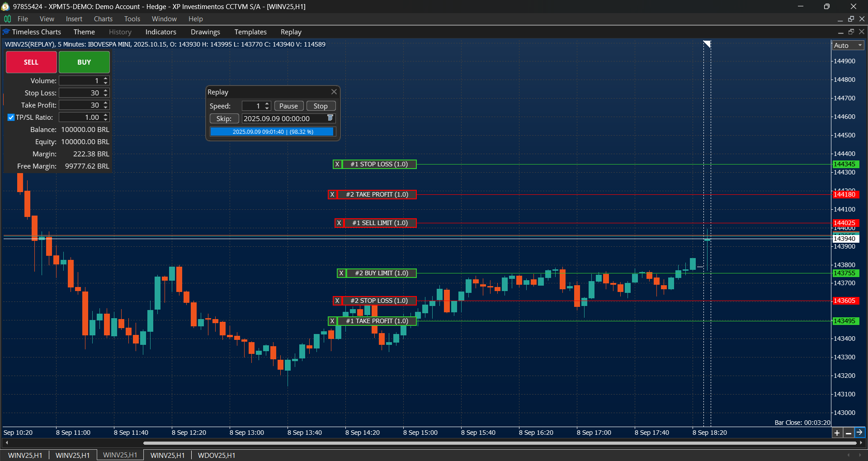Switch to the WDOV25,H1 tab
This screenshot has width=868, height=461.
pos(216,455)
